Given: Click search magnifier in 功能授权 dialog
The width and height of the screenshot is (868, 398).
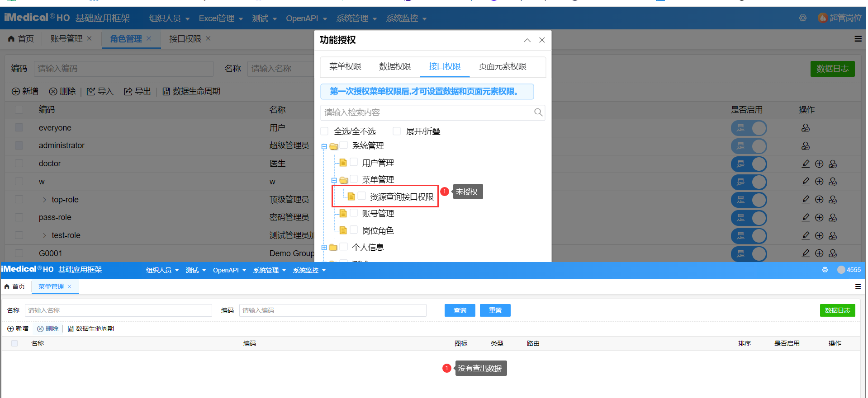Looking at the screenshot, I should tap(538, 112).
